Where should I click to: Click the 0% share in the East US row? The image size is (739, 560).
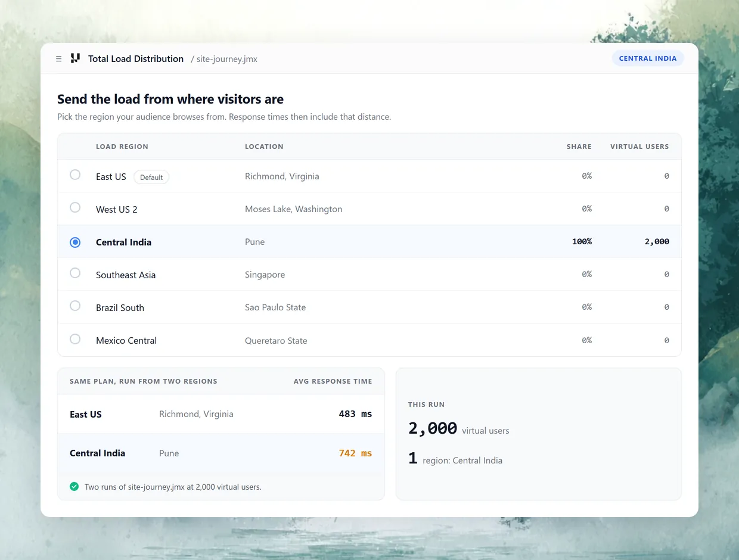(586, 176)
